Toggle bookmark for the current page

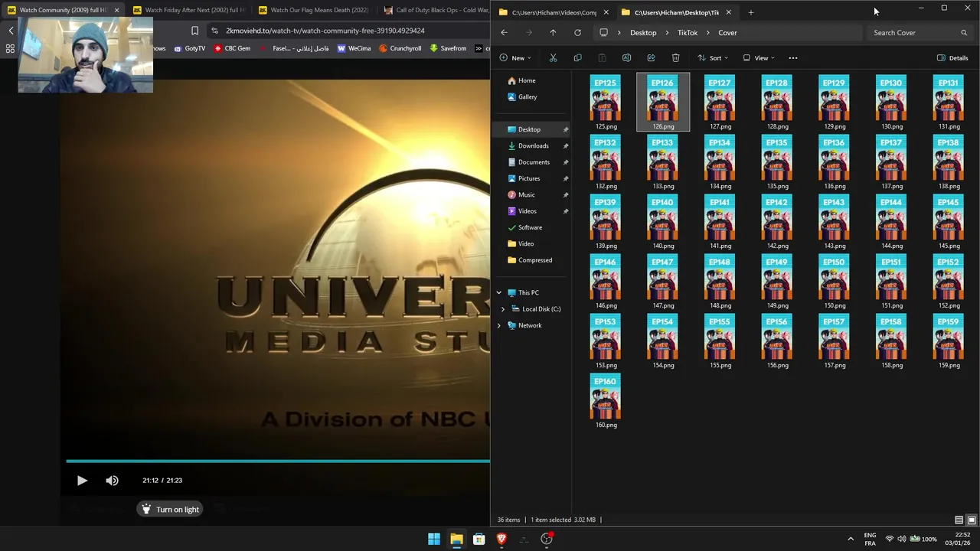(x=194, y=31)
